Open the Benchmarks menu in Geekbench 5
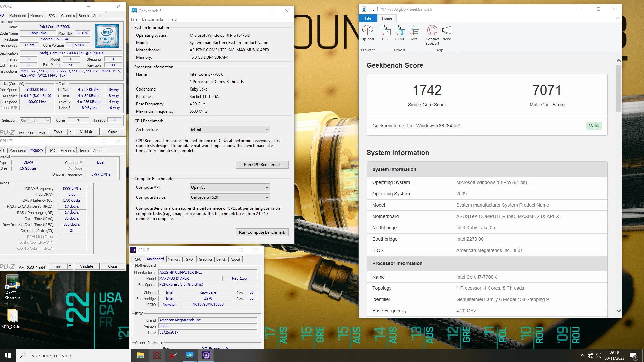644x362 pixels. [x=153, y=19]
